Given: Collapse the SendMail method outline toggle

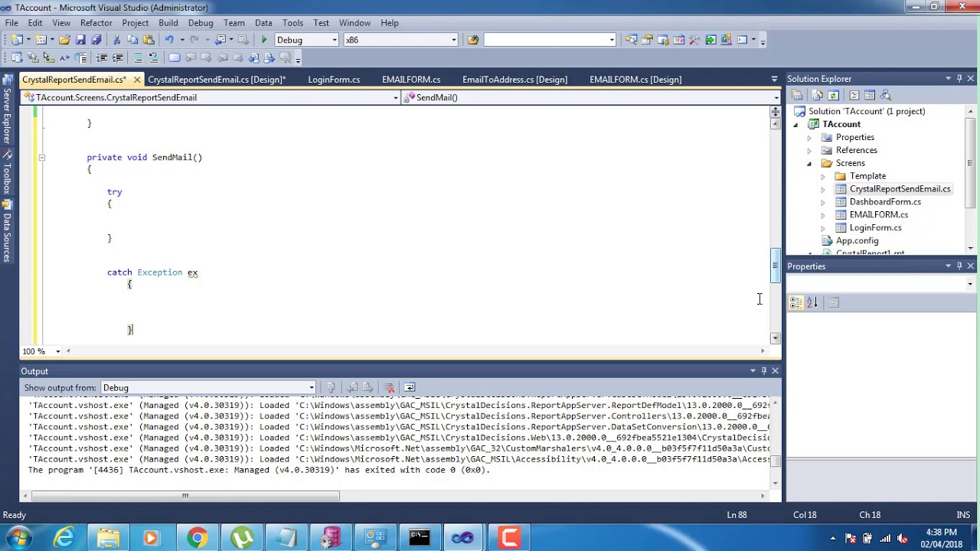Looking at the screenshot, I should tap(41, 158).
